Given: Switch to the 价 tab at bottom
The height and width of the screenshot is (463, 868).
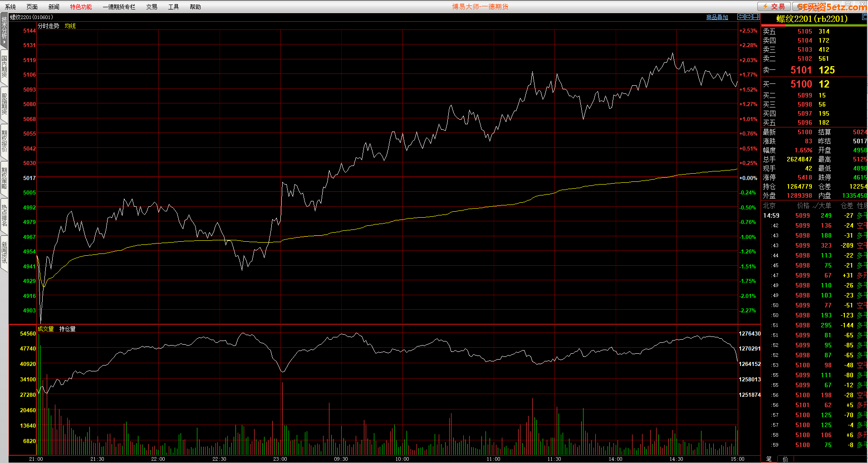Looking at the screenshot, I should point(785,459).
